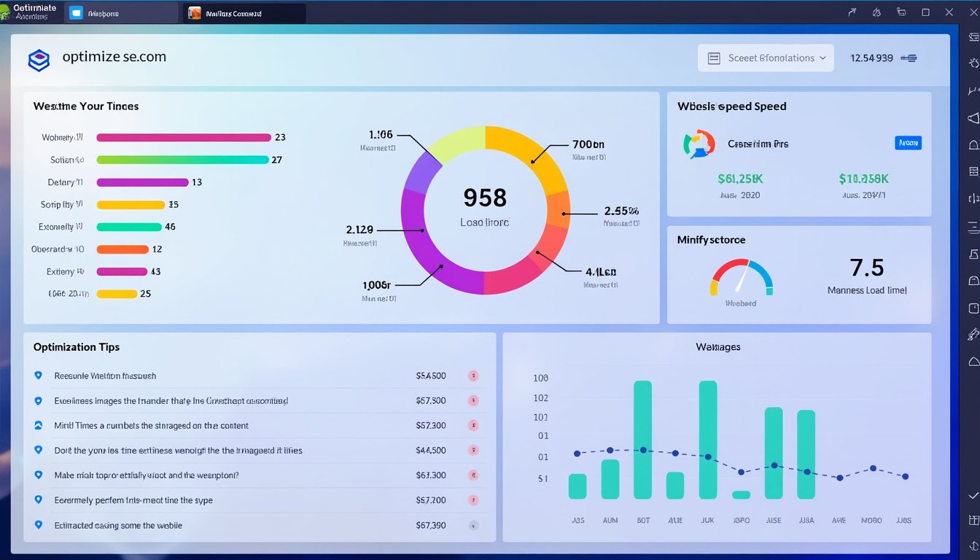Click the Minify sctorce heading
980x560 pixels.
pos(711,240)
